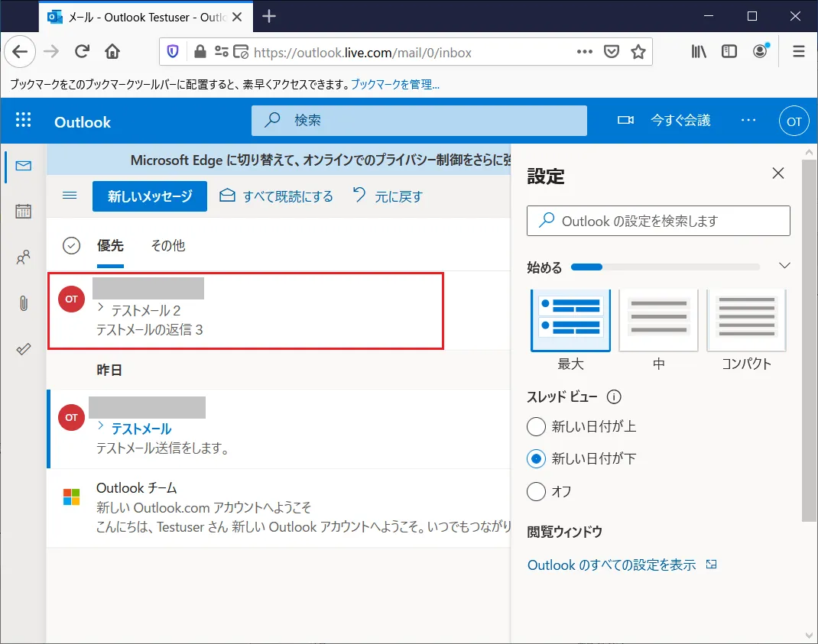
Task: Click the 今すぐ会議 meet now label
Action: tap(680, 121)
